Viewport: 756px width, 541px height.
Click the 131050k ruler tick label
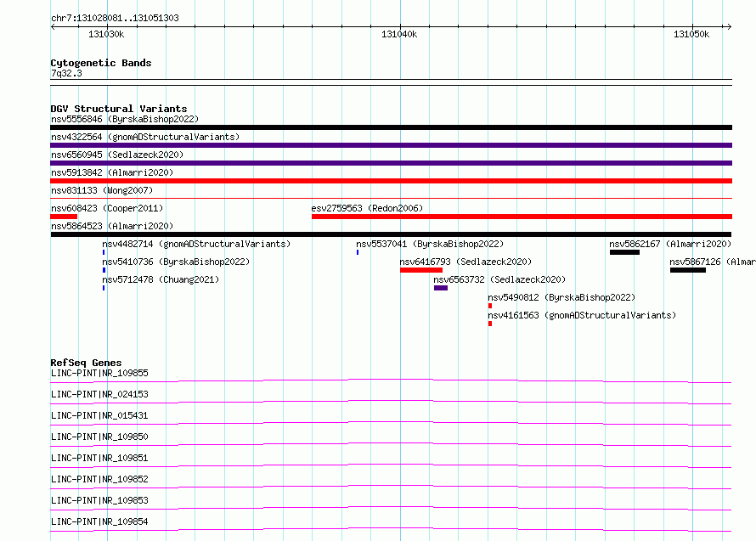click(691, 34)
